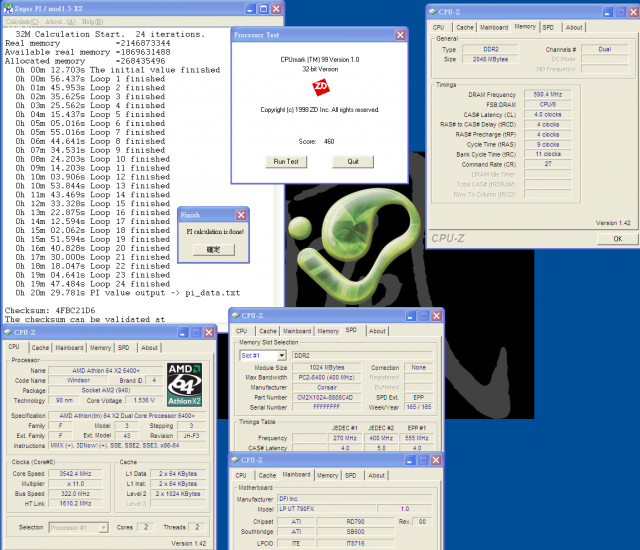Open the Calculate menu in Super PI
The height and width of the screenshot is (550, 640).
tap(22, 22)
